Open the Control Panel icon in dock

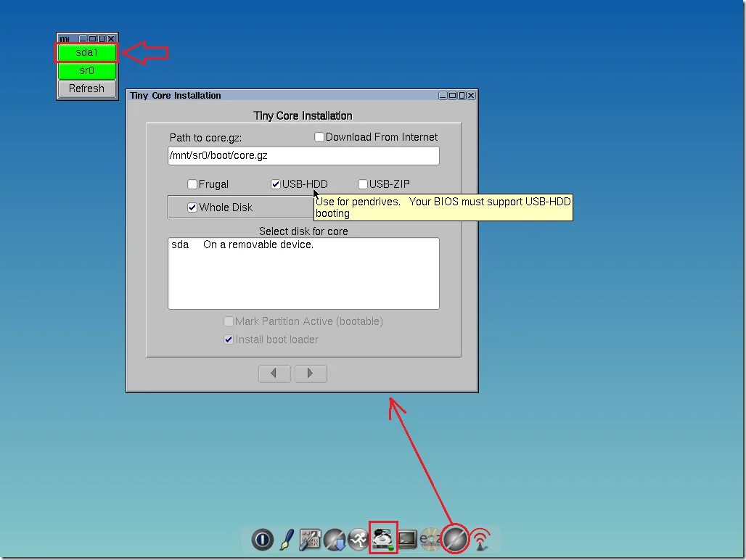310,540
